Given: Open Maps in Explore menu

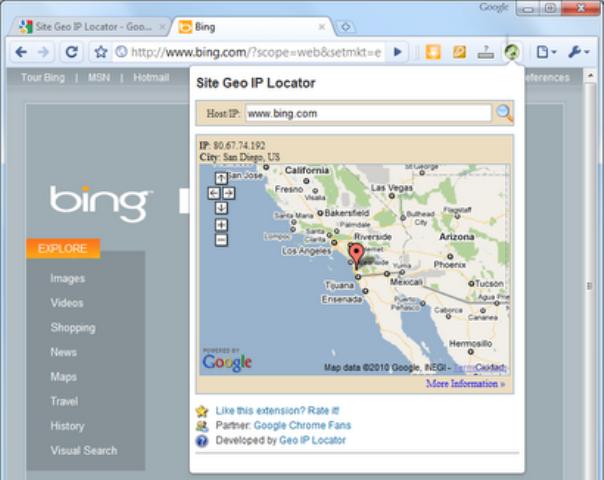Looking at the screenshot, I should (63, 377).
